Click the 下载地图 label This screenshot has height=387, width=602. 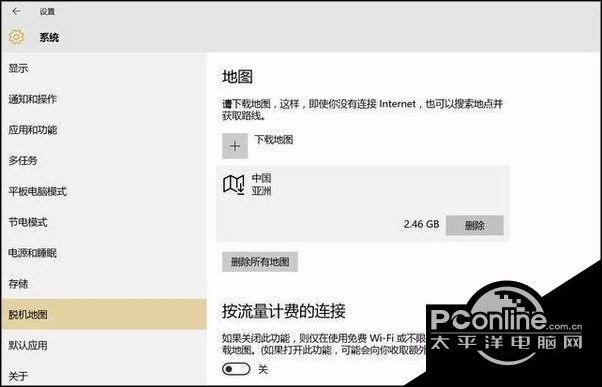coord(273,139)
